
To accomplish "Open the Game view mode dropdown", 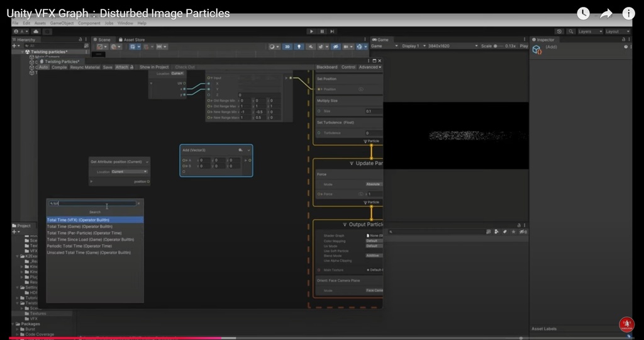I will click(384, 46).
